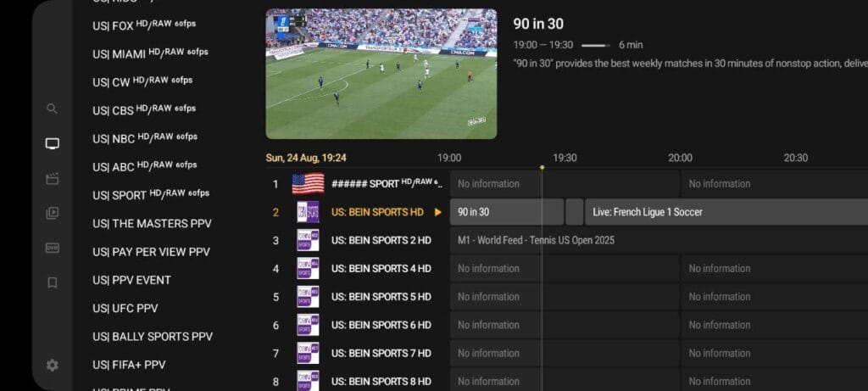The image size is (868, 391).
Task: Click the live video preview thumbnail
Action: 381,74
